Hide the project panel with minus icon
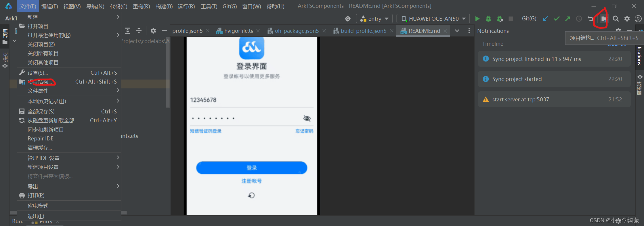The height and width of the screenshot is (226, 644). tap(165, 31)
